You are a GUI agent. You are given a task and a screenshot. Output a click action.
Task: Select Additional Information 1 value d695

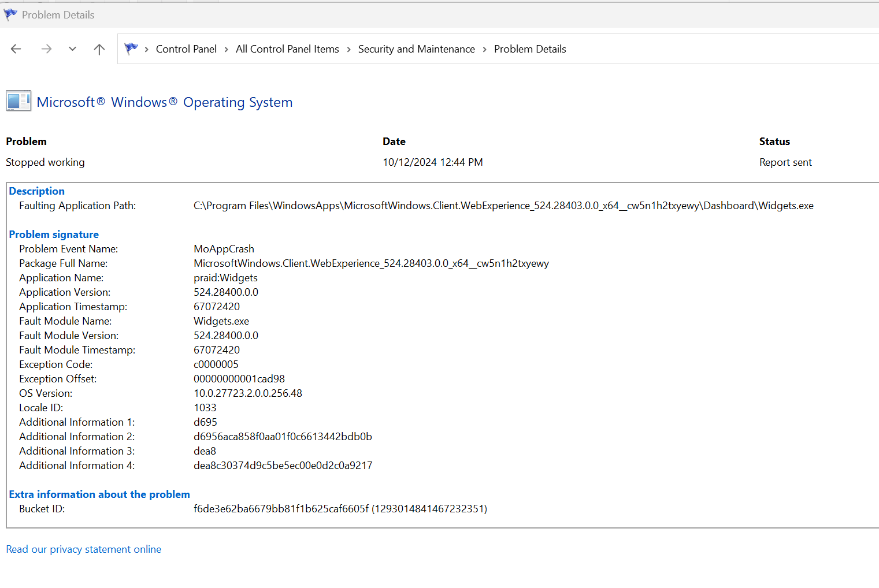point(205,422)
